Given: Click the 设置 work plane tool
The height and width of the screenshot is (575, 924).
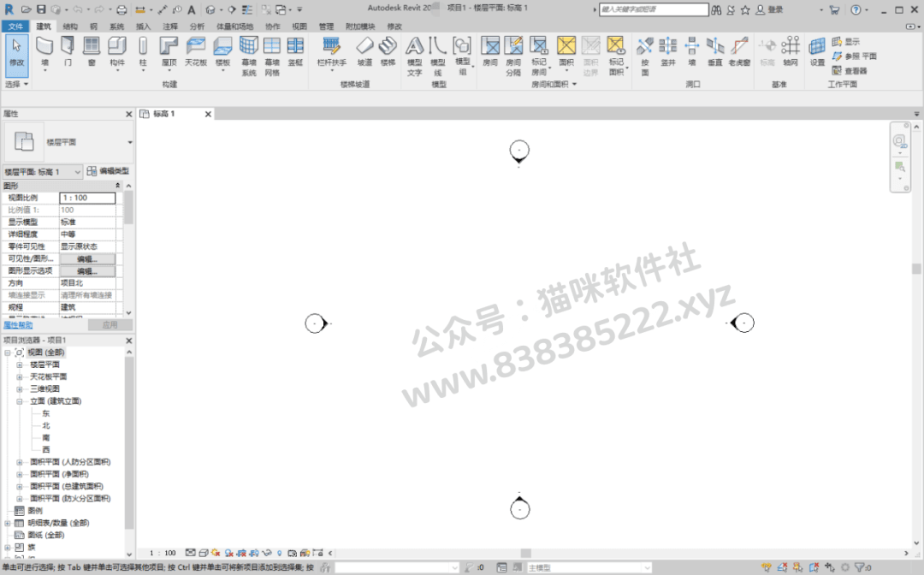Looking at the screenshot, I should (x=817, y=52).
